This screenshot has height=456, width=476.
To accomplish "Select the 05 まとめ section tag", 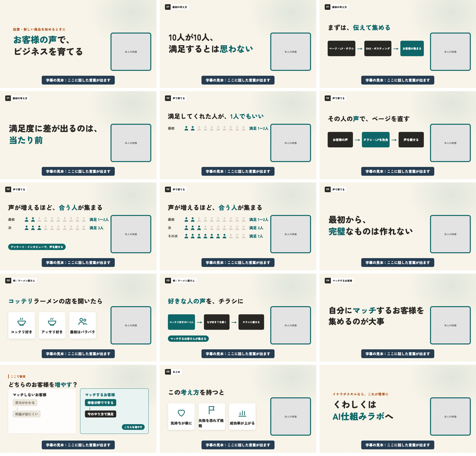I will (x=173, y=372).
